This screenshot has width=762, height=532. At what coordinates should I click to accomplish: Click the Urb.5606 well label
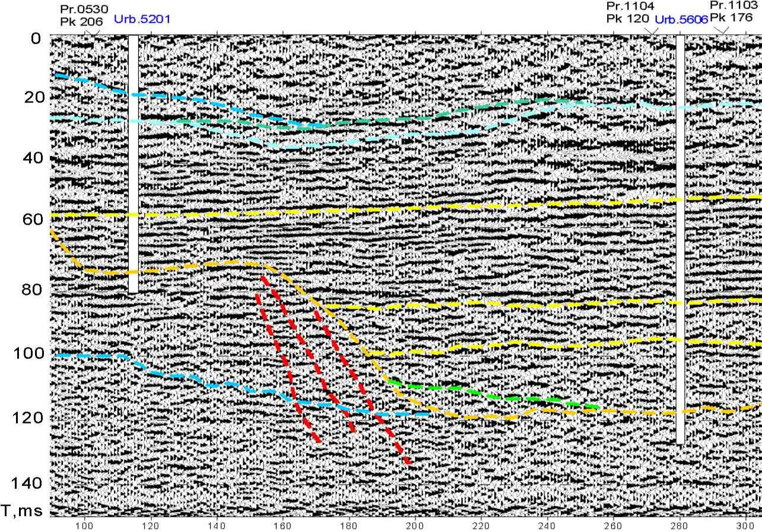pos(681,20)
